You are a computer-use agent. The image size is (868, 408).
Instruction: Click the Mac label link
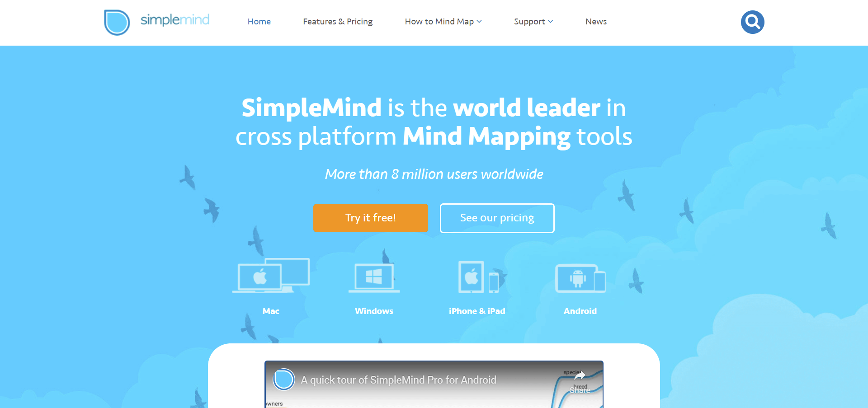271,311
